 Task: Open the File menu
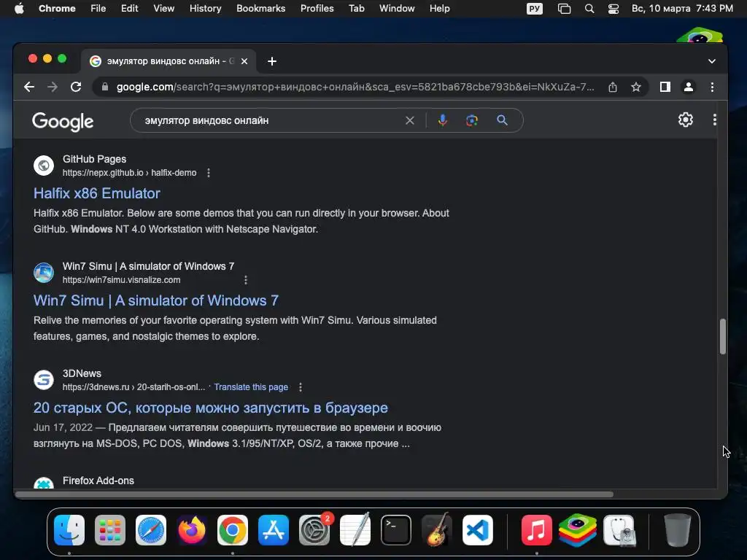coord(98,9)
